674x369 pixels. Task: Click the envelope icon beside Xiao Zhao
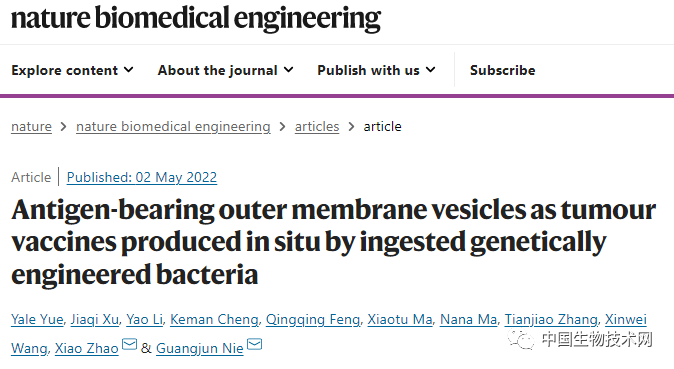coord(129,344)
